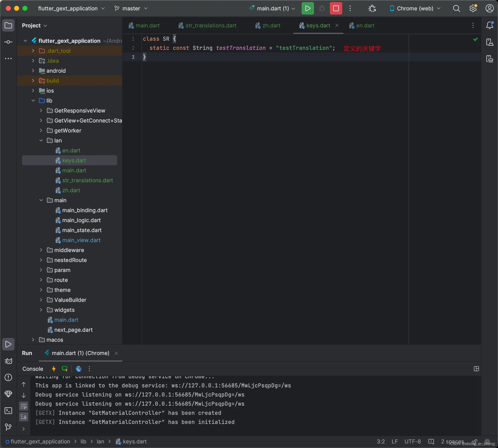Switch to str_translations.dart editor tab
This screenshot has height=448, width=498.
point(211,25)
